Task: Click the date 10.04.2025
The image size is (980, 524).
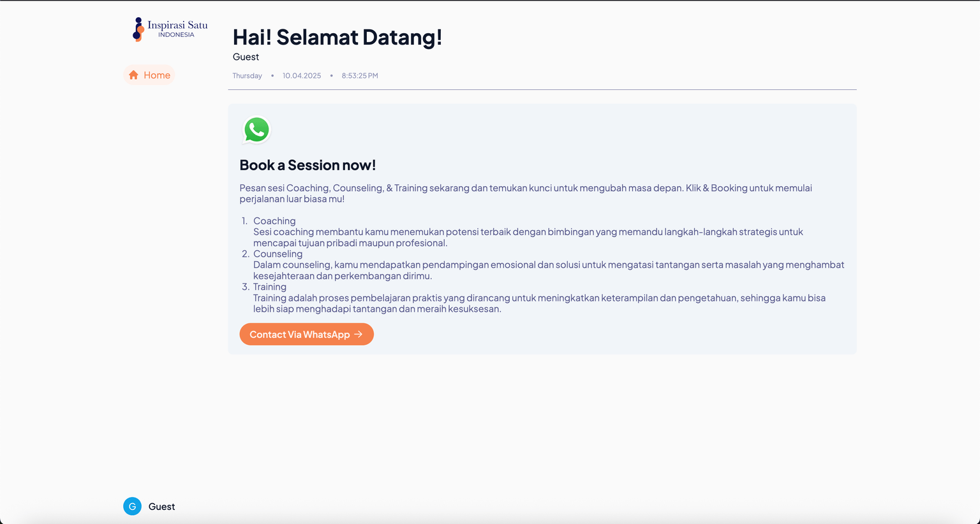Action: pyautogui.click(x=302, y=76)
